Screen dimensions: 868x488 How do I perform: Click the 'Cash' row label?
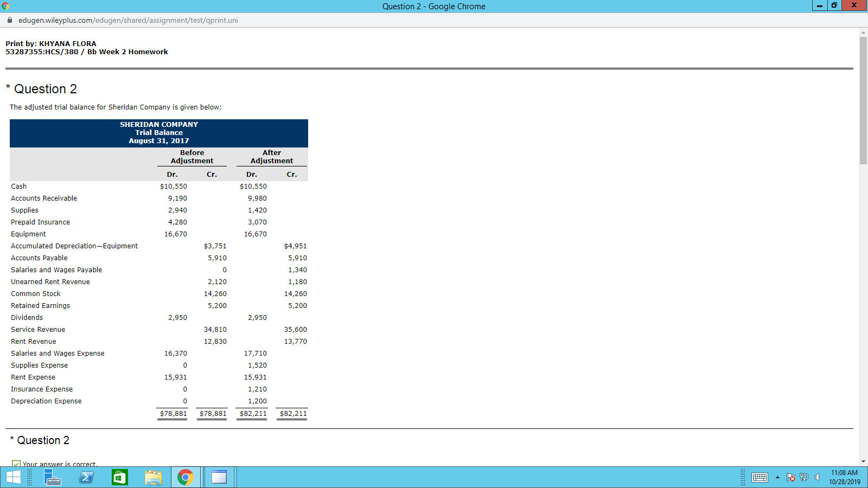(x=19, y=187)
